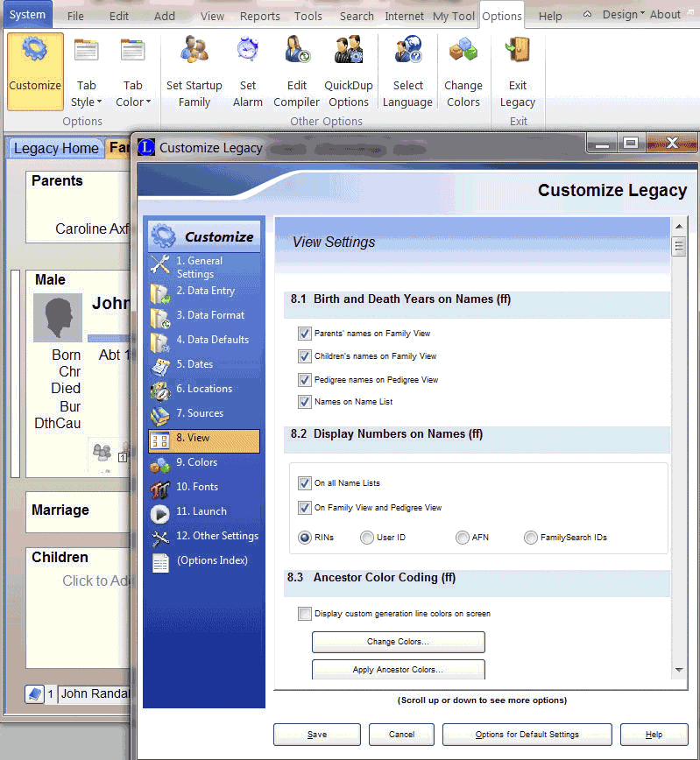Toggle Names on Name List checkbox
Image resolution: width=700 pixels, height=760 pixels.
[x=304, y=402]
